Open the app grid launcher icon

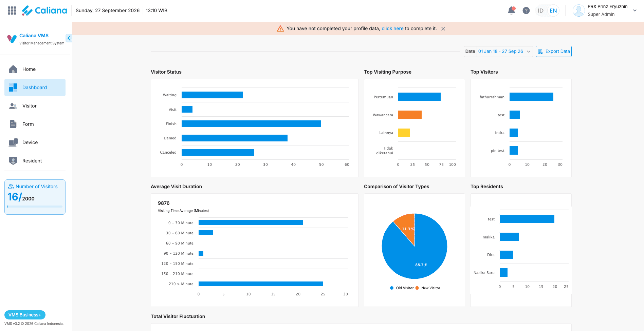[12, 11]
